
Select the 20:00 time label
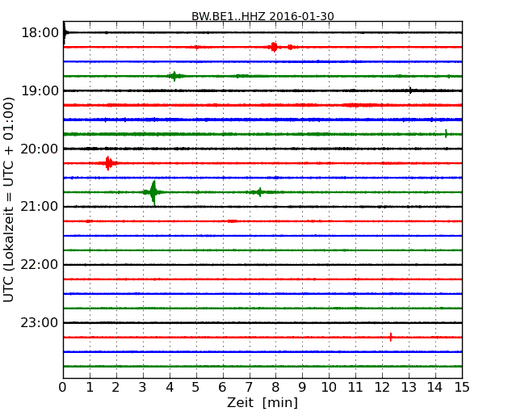[40, 149]
